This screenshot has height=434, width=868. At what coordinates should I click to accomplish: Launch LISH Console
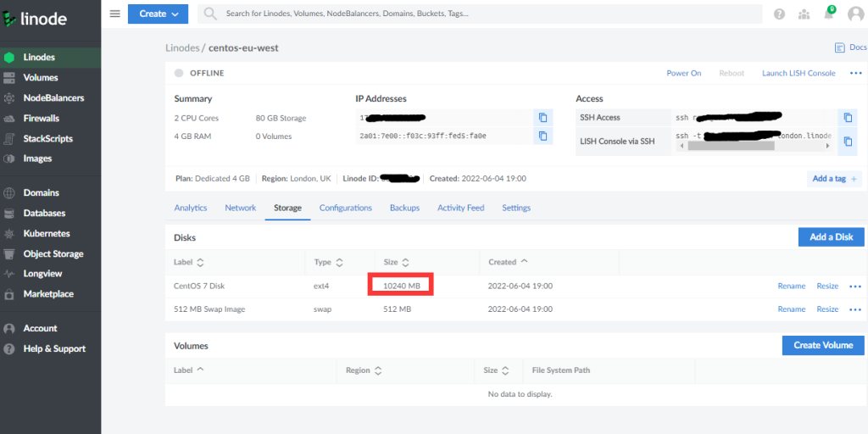pyautogui.click(x=798, y=73)
